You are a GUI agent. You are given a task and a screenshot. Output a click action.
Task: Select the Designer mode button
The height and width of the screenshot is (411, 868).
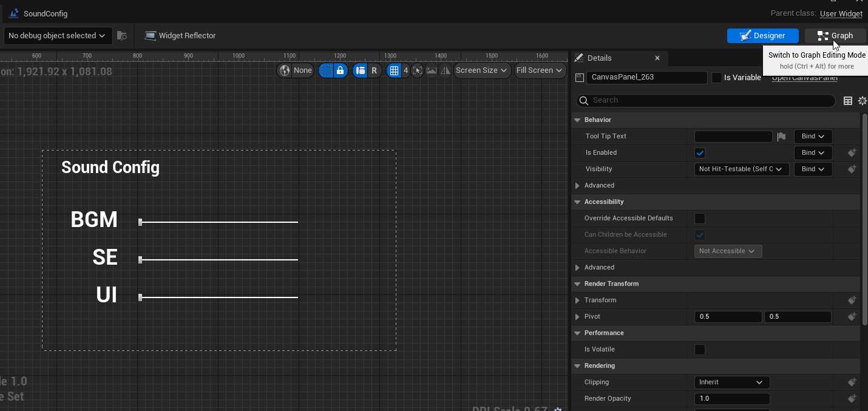[762, 36]
